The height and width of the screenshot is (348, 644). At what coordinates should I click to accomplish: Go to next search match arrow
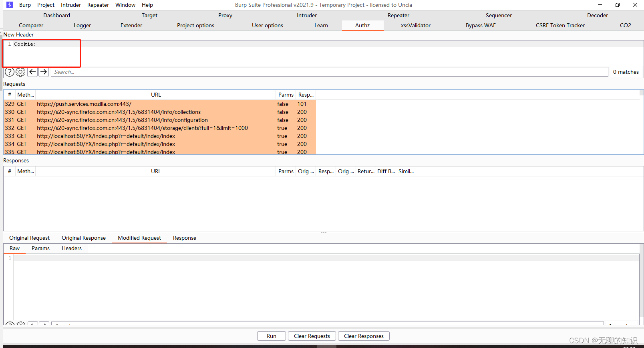pyautogui.click(x=44, y=72)
